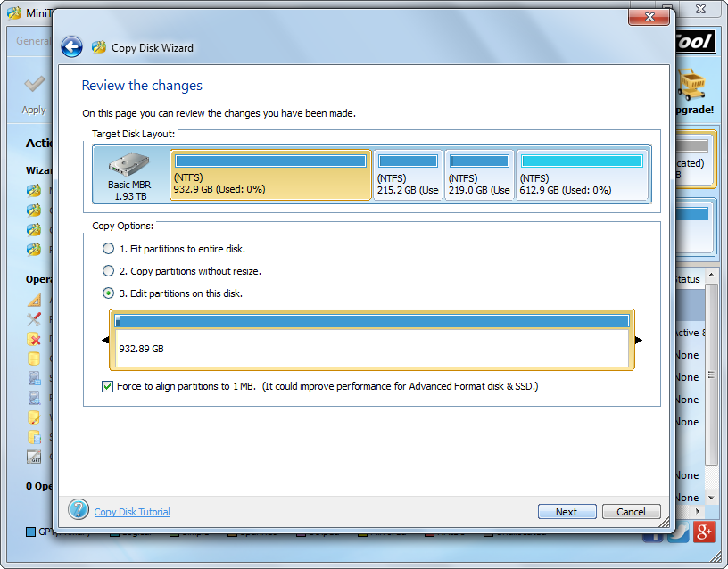728x569 pixels.
Task: Select the 612.9 GB NTFS partition
Action: coord(583,175)
